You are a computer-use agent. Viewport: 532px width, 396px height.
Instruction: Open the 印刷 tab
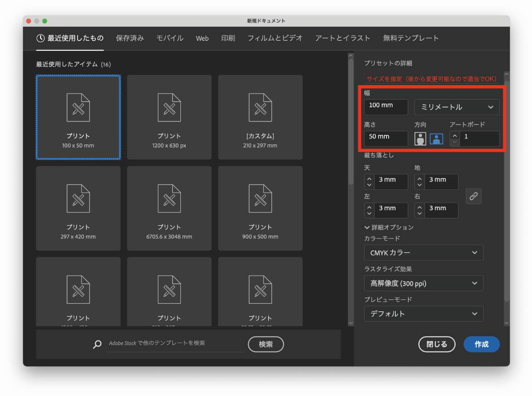click(228, 38)
